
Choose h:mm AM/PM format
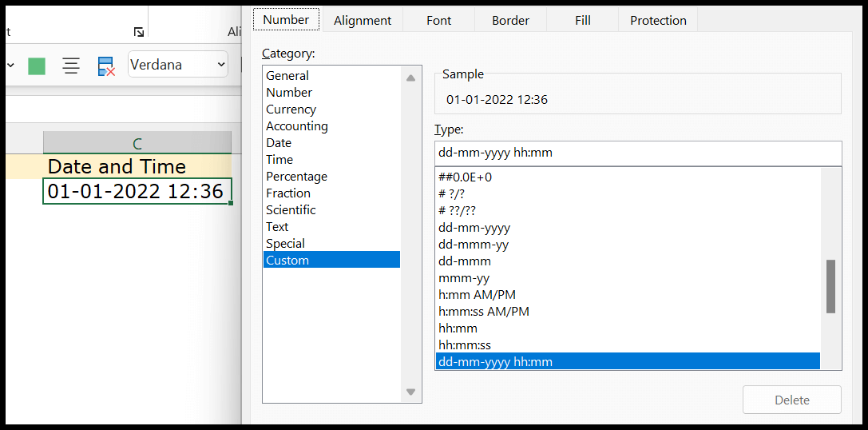[x=627, y=295]
